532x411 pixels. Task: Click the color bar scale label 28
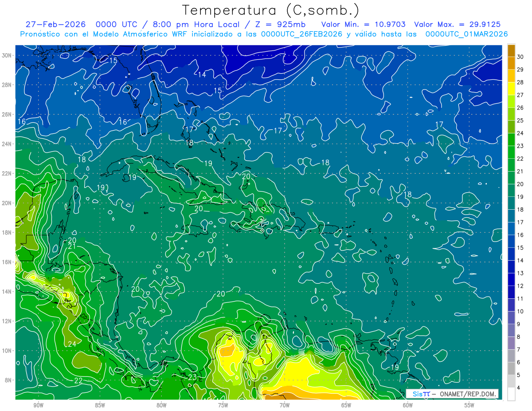pos(520,82)
